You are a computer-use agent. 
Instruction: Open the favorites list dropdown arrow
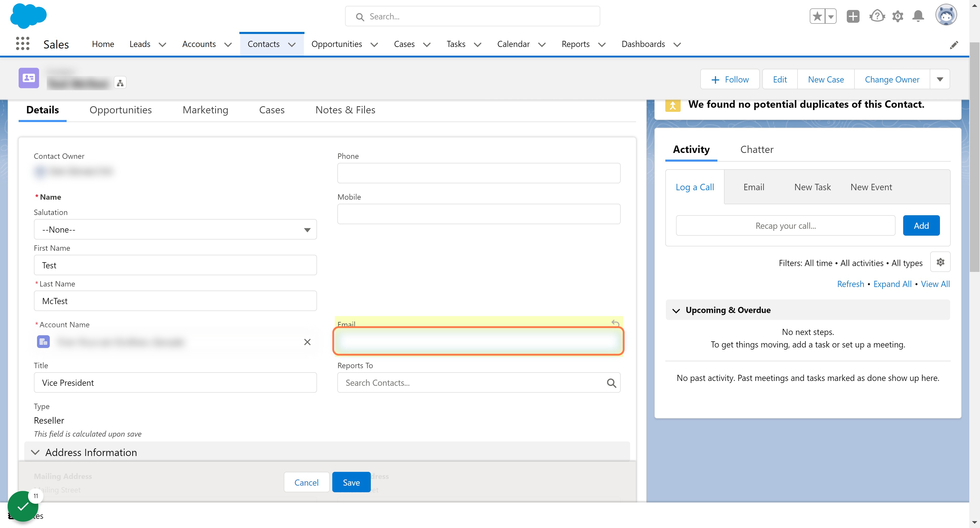(x=831, y=16)
